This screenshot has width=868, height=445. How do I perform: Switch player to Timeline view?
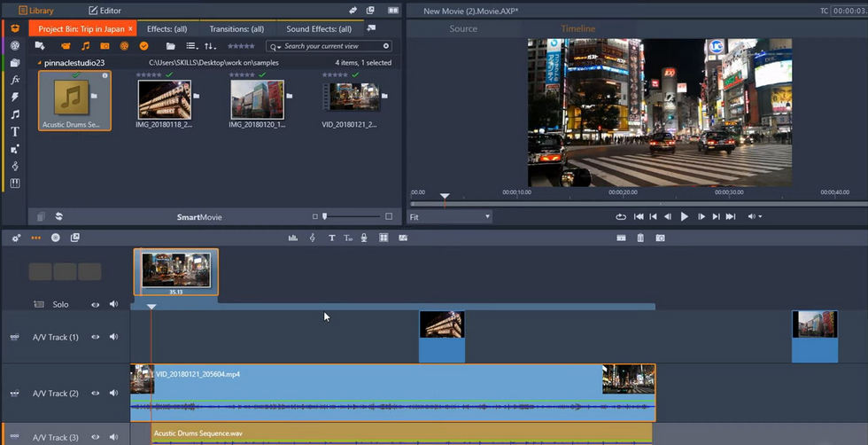pos(577,28)
